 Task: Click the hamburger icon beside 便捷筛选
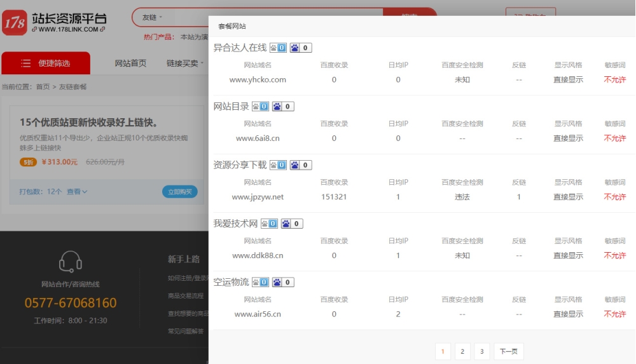coord(26,64)
